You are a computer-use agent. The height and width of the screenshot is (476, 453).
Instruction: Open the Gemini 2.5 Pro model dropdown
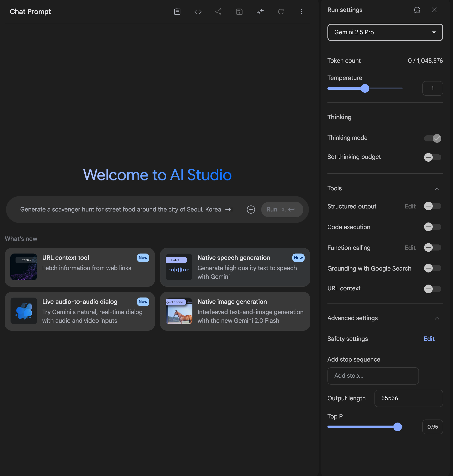click(x=385, y=32)
